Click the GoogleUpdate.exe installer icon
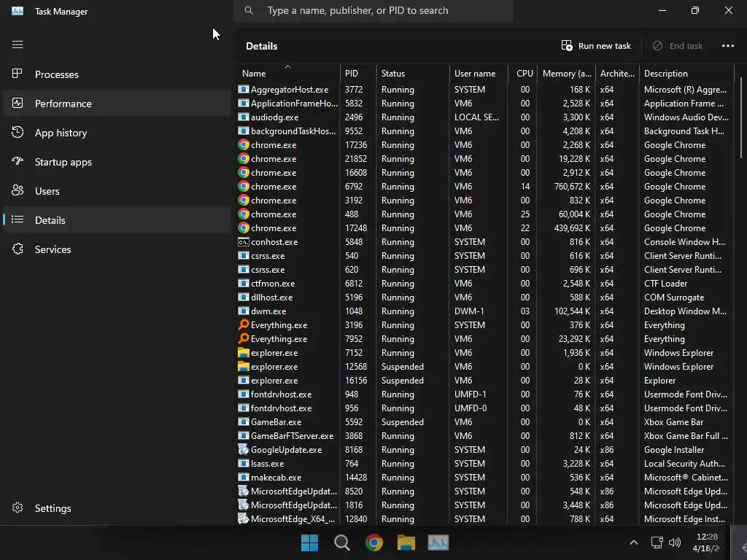The image size is (747, 560). coord(244,449)
